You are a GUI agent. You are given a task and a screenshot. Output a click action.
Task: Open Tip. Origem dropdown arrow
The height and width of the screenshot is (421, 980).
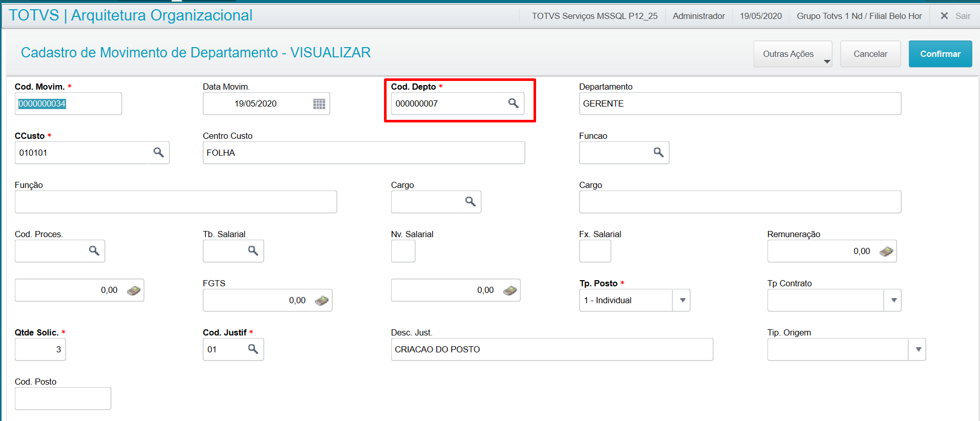918,349
